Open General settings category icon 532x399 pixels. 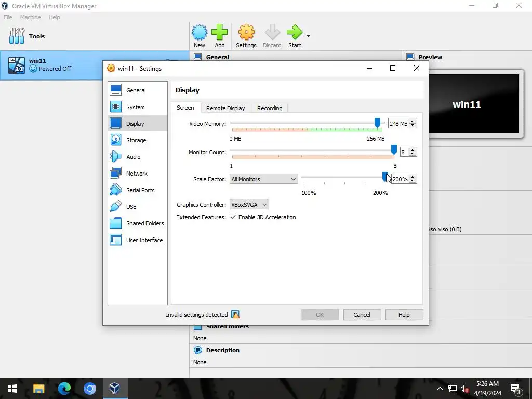click(116, 90)
